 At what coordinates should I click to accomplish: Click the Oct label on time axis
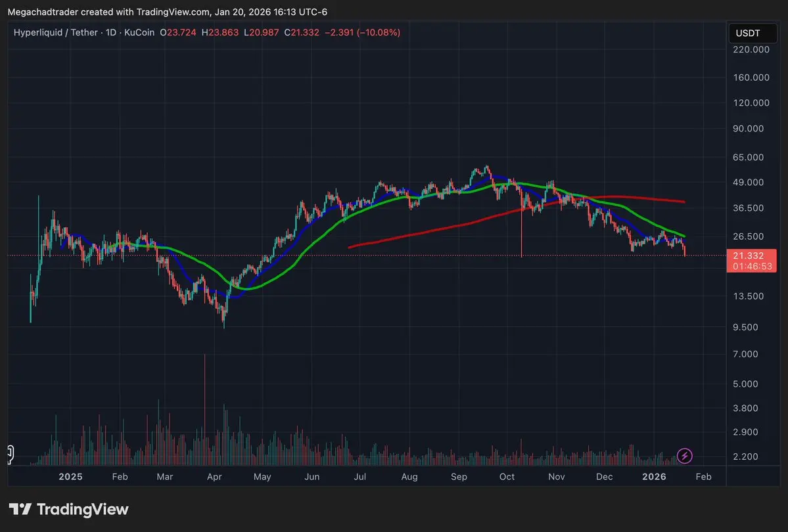coord(507,477)
